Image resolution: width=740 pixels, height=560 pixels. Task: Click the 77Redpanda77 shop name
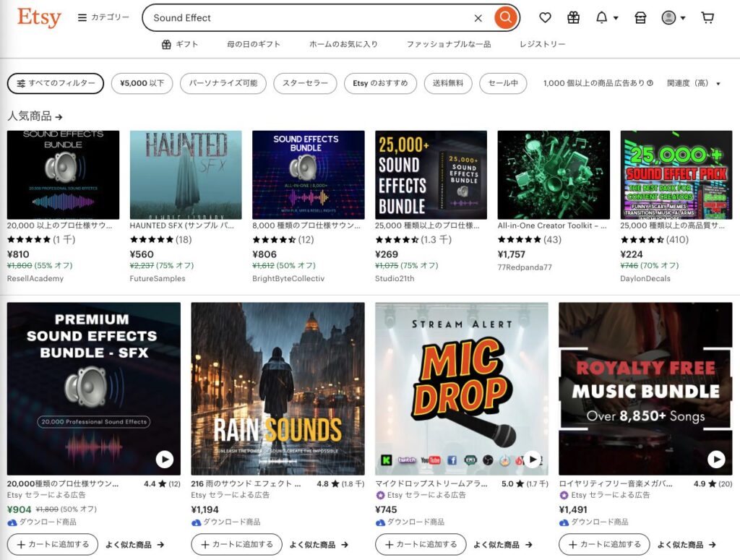point(525,267)
